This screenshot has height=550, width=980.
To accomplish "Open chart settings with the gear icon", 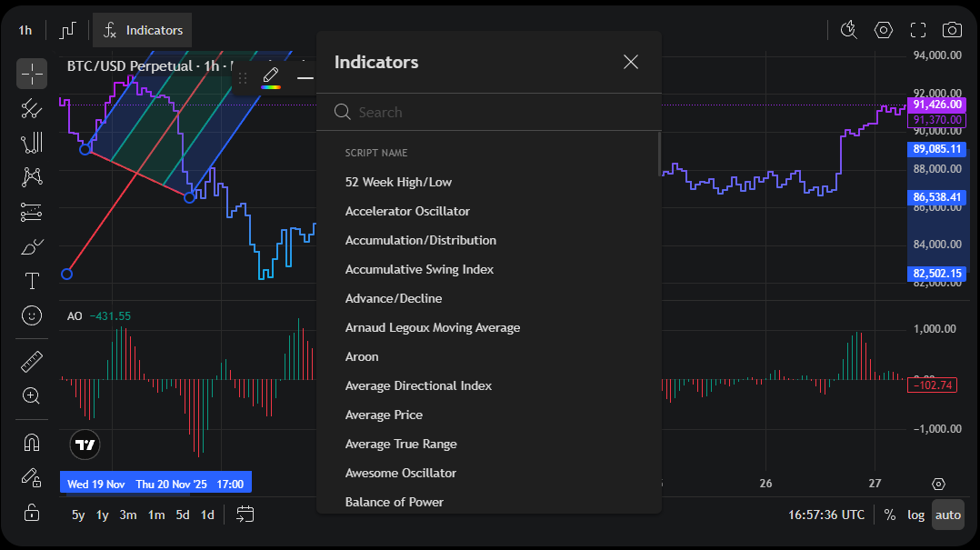I will 883,30.
